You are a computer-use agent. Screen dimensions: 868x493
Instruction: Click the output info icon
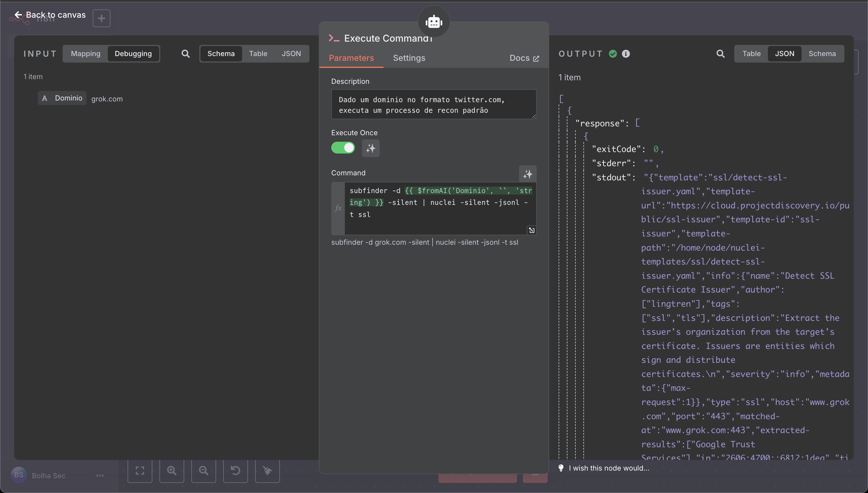pos(626,53)
